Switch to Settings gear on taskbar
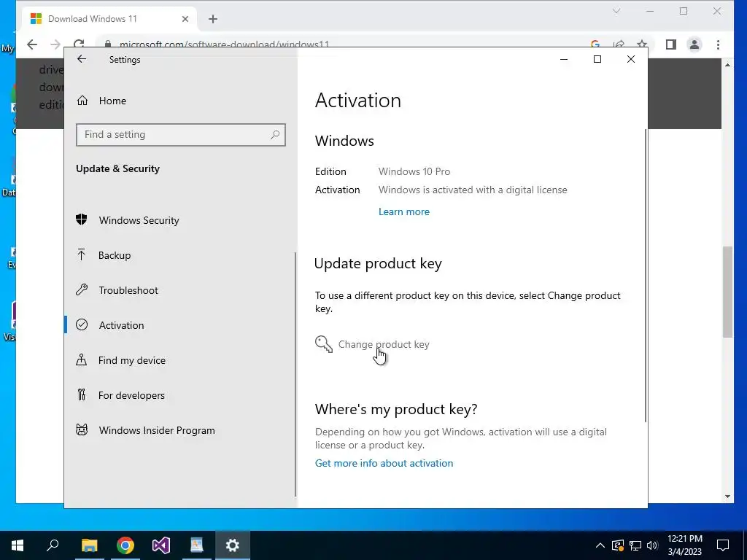The width and height of the screenshot is (747, 560). click(x=233, y=545)
